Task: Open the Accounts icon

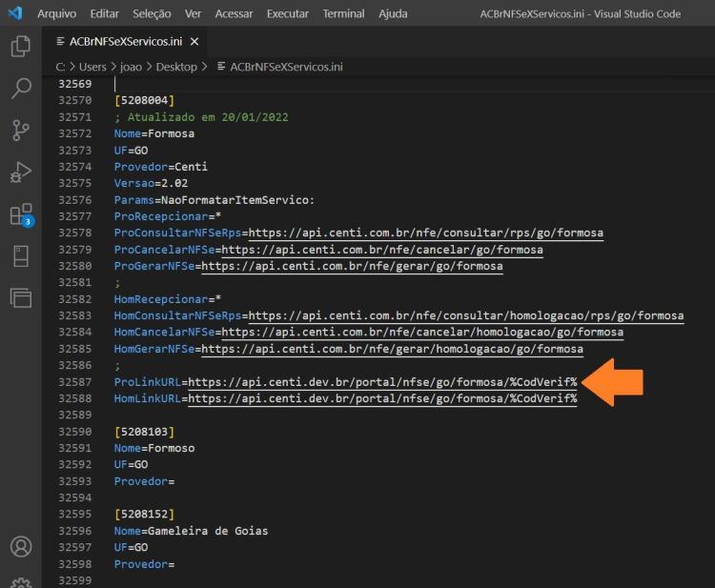Action: click(x=21, y=546)
